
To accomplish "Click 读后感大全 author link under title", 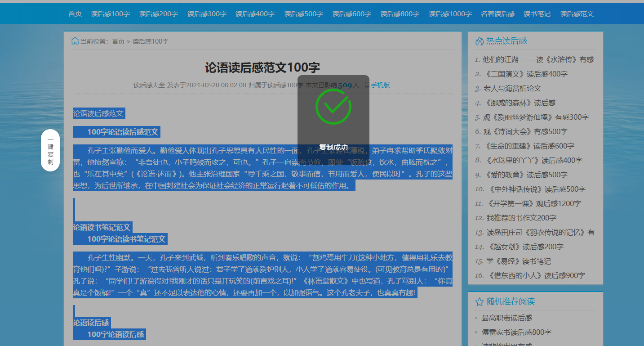I will tap(149, 85).
